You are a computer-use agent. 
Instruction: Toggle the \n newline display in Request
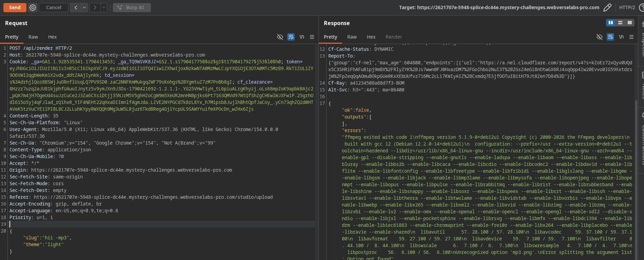(302, 37)
